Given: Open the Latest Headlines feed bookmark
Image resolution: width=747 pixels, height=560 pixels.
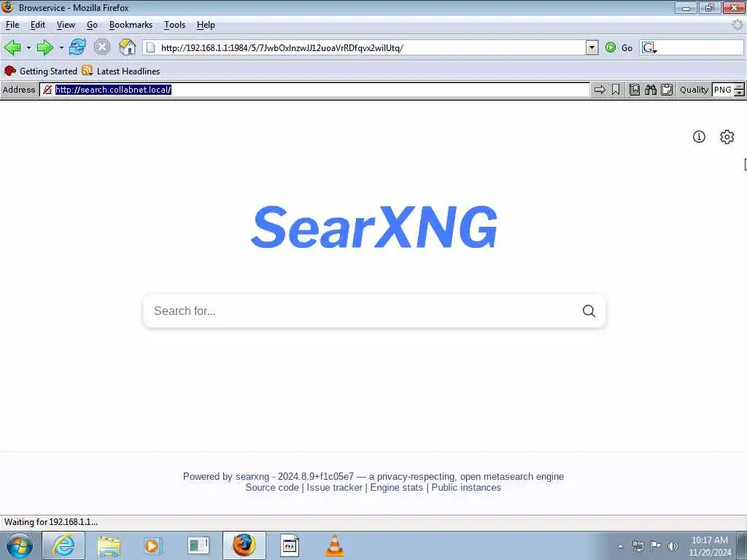Looking at the screenshot, I should point(121,71).
